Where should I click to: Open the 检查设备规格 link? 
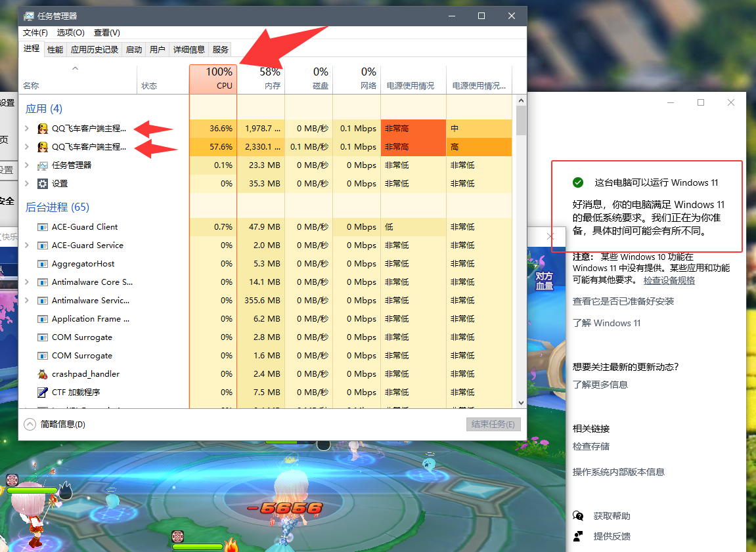[669, 280]
